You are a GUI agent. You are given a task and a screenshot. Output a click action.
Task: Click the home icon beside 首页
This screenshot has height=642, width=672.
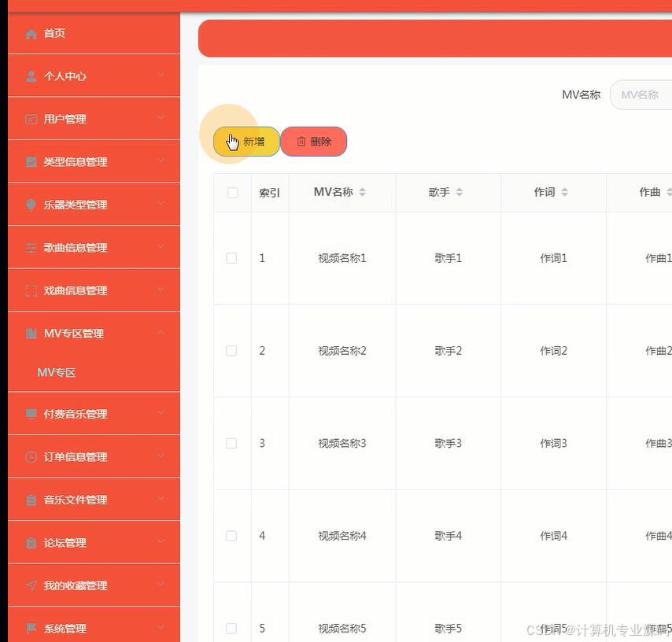click(x=31, y=33)
